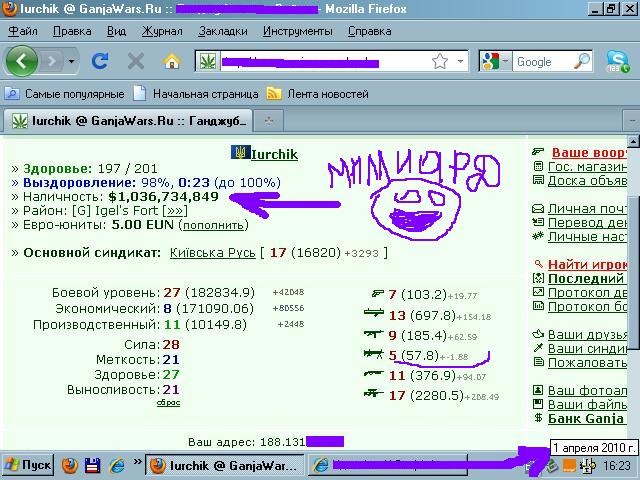Image resolution: width=640 pixels, height=480 pixels.
Task: Click floppy disk icon in quick launch
Action: pos(93,465)
